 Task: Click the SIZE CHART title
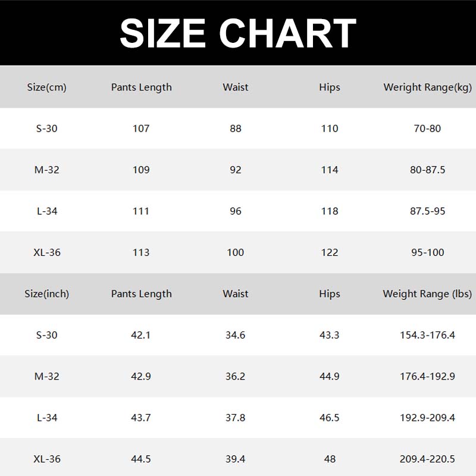coord(238,33)
